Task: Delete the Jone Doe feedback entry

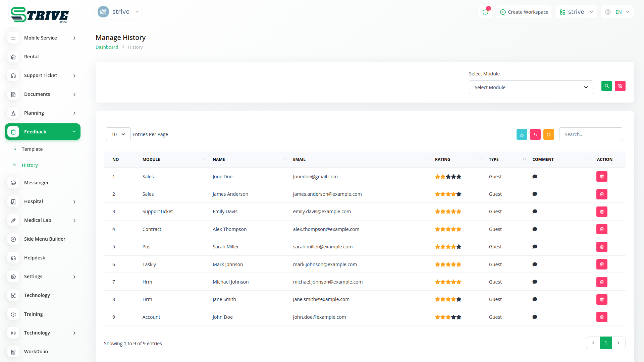Action: (602, 177)
